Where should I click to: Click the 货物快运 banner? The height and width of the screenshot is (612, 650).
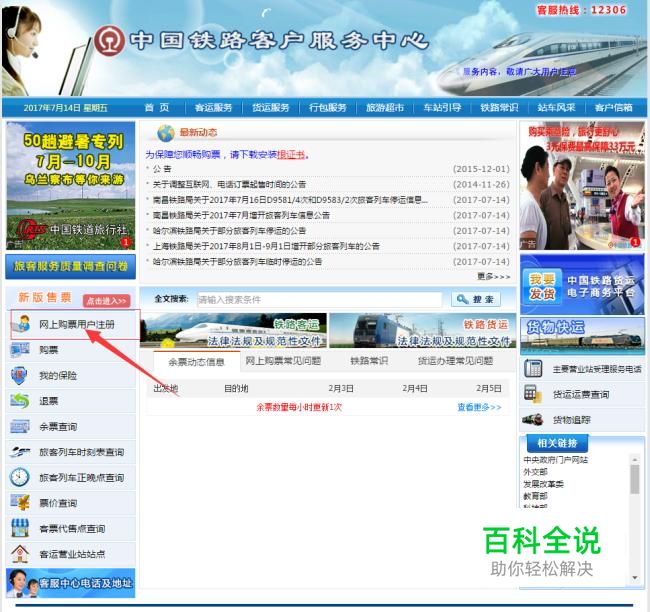coord(582,335)
